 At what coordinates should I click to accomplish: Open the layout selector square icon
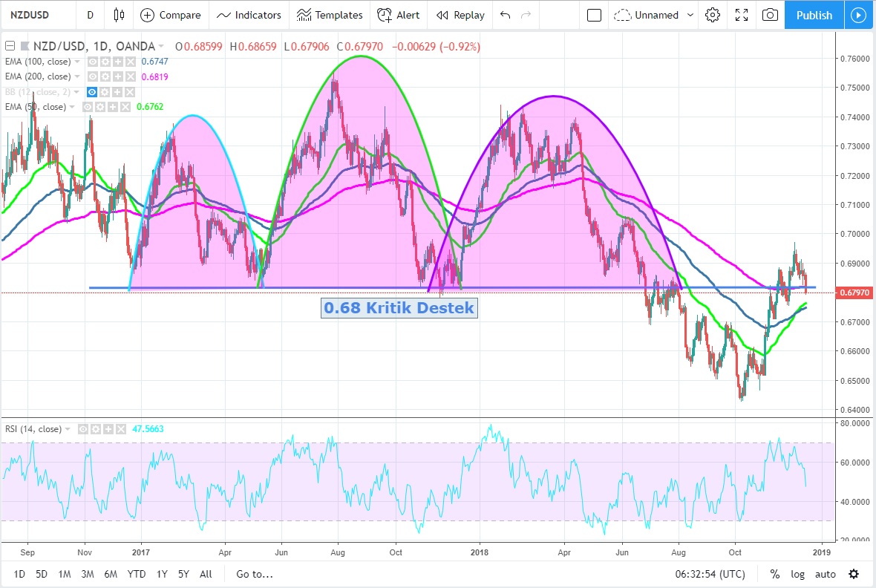[x=594, y=15]
